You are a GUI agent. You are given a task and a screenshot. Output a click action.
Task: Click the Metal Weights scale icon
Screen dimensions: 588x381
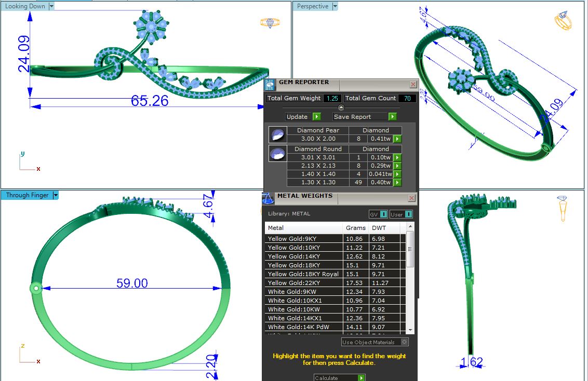[268, 198]
